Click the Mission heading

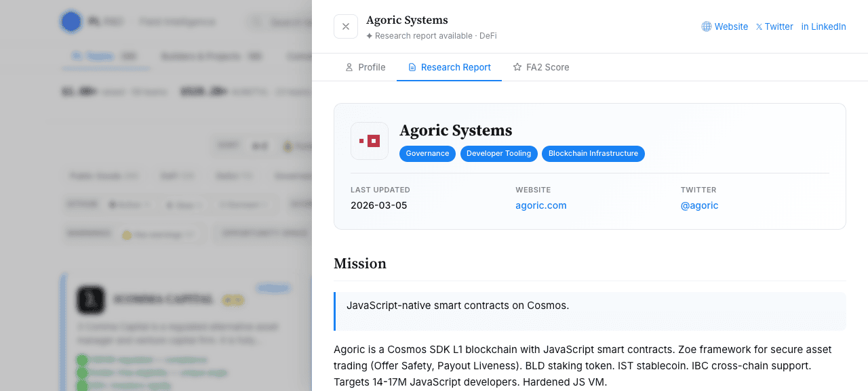tap(360, 264)
